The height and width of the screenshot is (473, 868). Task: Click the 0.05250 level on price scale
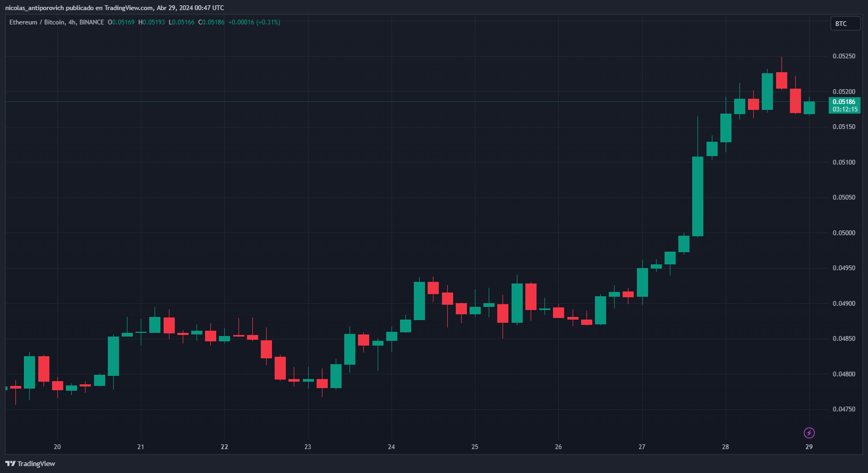(x=844, y=56)
